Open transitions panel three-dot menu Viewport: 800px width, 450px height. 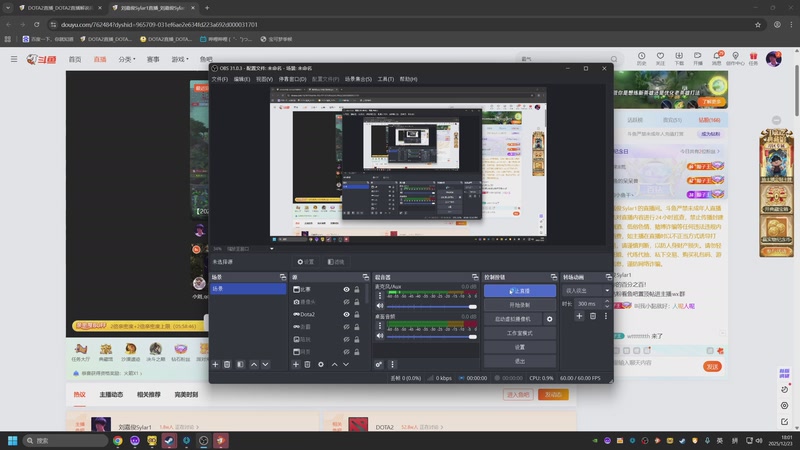pos(606,316)
